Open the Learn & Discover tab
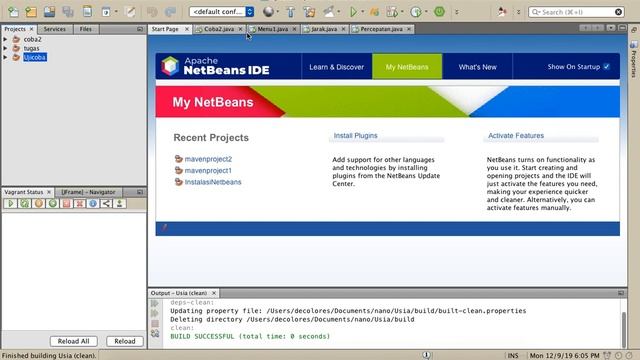Image resolution: width=640 pixels, height=360 pixels. click(336, 67)
